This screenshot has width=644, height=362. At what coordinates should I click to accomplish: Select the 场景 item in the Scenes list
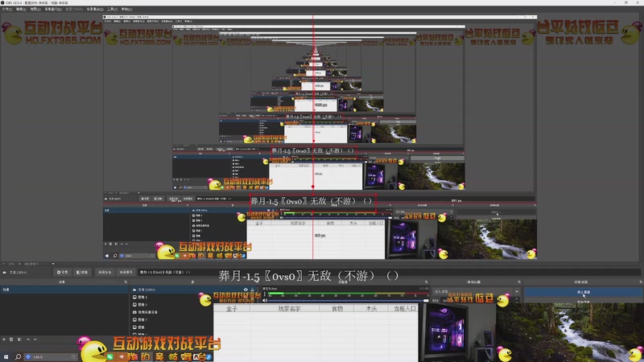coord(64,290)
